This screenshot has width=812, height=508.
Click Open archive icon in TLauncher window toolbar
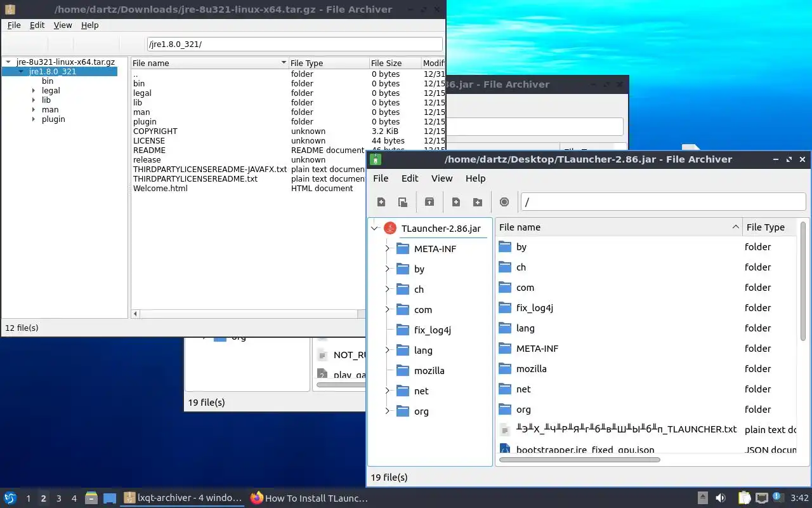[x=403, y=202]
